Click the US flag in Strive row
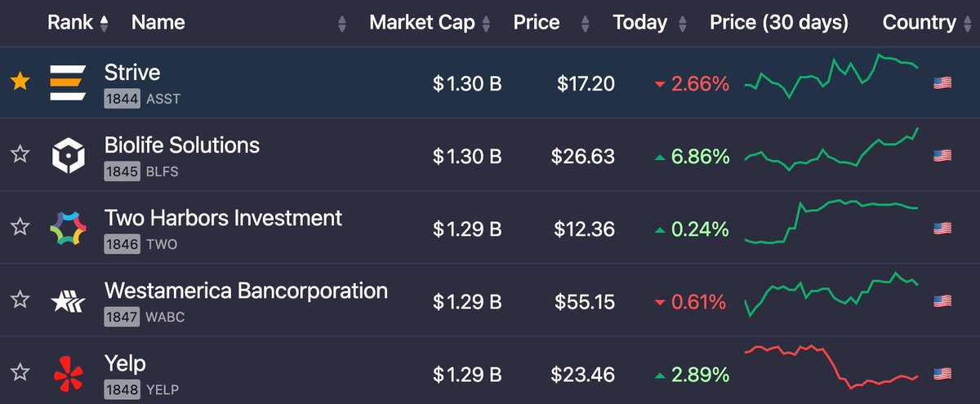980x404 pixels. tap(942, 82)
